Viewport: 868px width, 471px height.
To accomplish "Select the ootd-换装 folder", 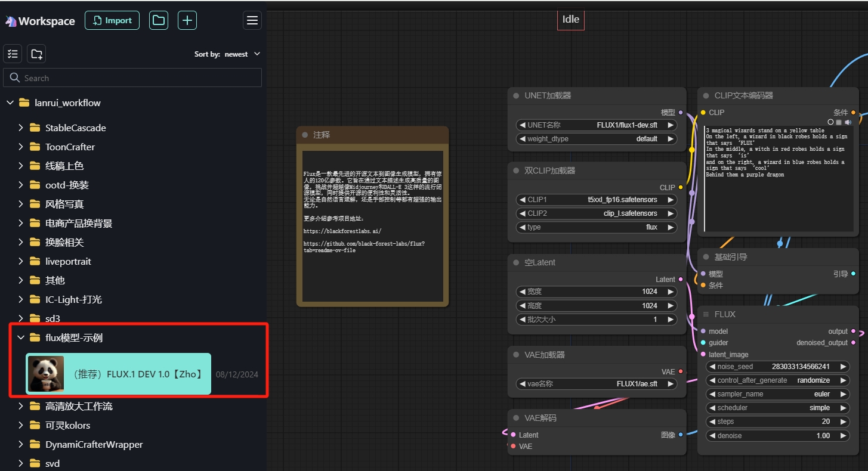I will pos(67,185).
